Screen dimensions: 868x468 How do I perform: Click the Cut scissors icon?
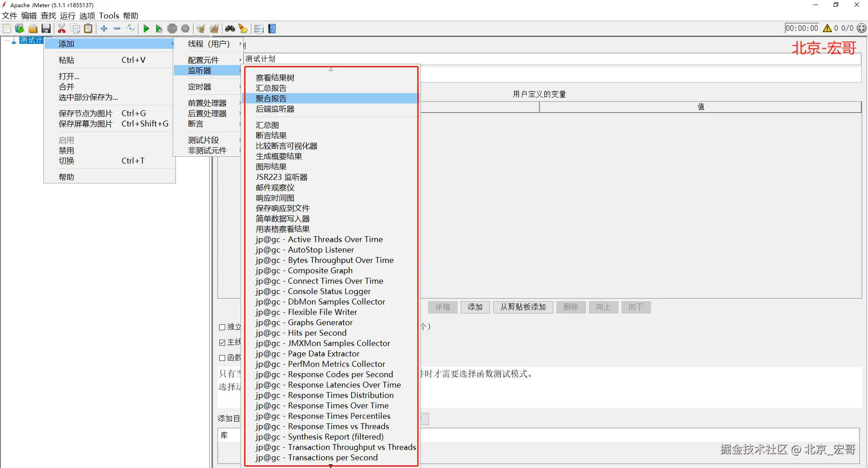click(62, 28)
